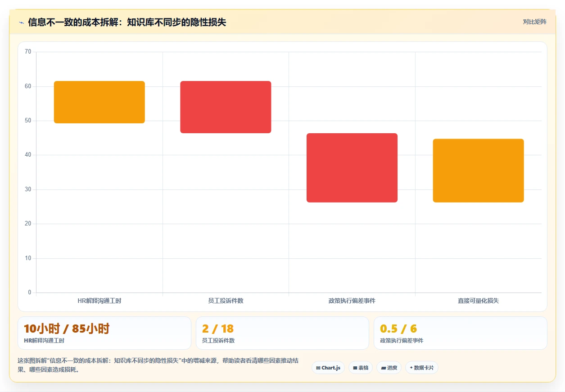
Task: Select the red 政策执行偏差事件 bar
Action: tap(352, 168)
